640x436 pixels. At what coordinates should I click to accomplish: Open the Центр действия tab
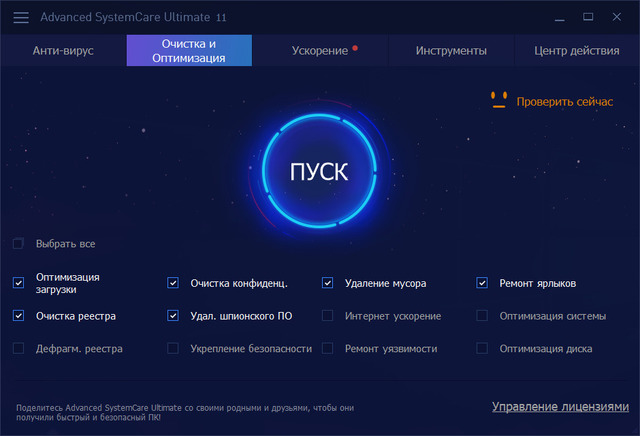(576, 50)
